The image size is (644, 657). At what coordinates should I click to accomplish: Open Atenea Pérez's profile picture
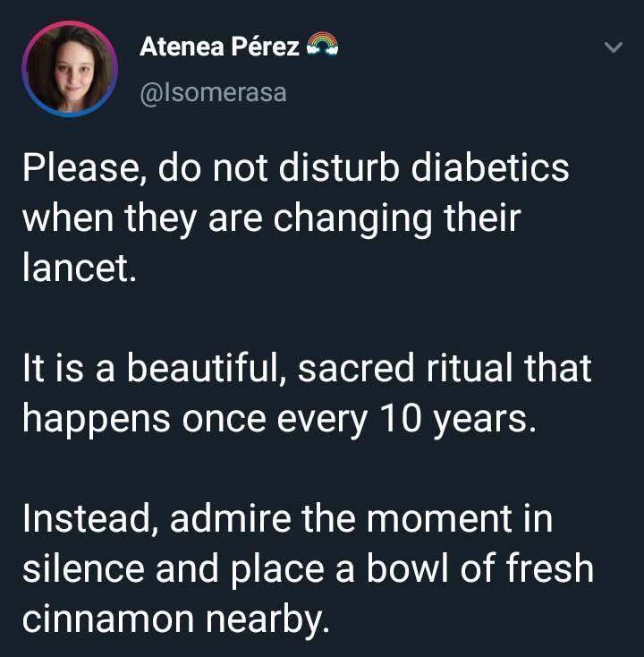tap(70, 69)
